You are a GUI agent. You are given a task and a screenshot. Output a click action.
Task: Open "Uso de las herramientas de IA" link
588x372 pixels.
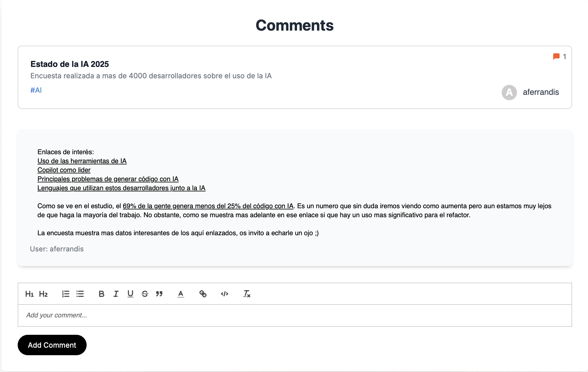(x=82, y=161)
